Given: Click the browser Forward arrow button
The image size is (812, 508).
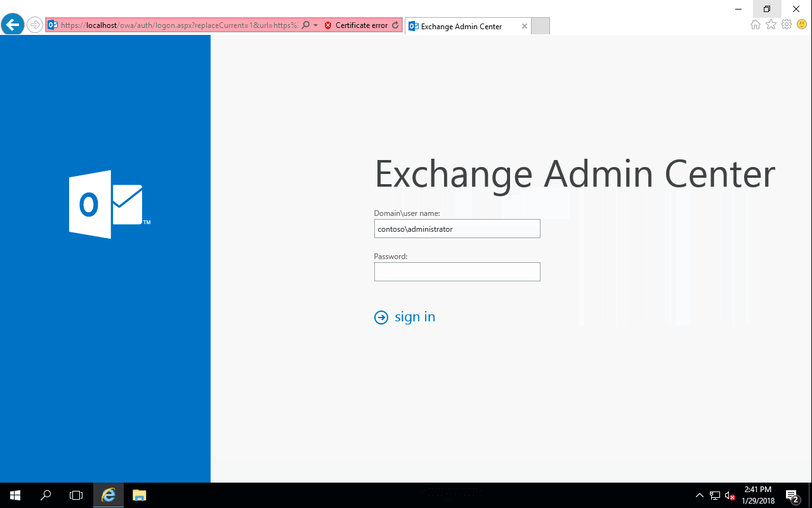Looking at the screenshot, I should pos(35,25).
